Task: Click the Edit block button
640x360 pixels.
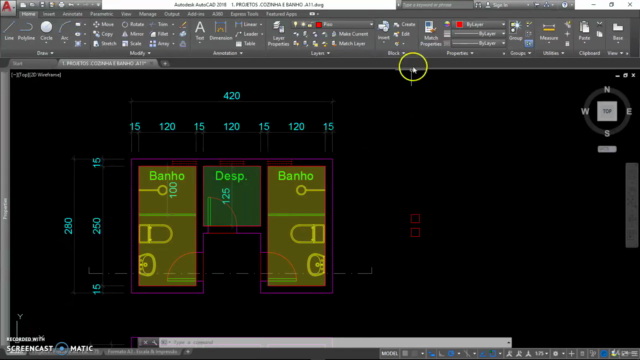Action: tap(402, 34)
